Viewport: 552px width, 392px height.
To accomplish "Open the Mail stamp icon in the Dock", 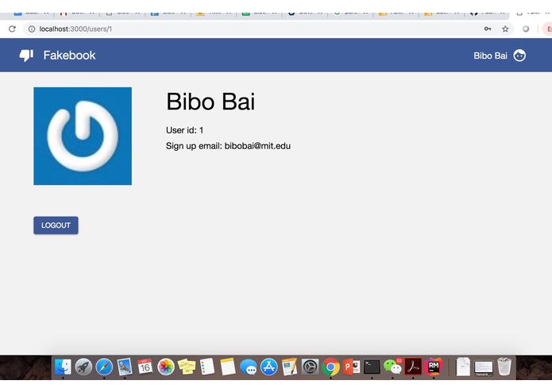I will pos(125,367).
